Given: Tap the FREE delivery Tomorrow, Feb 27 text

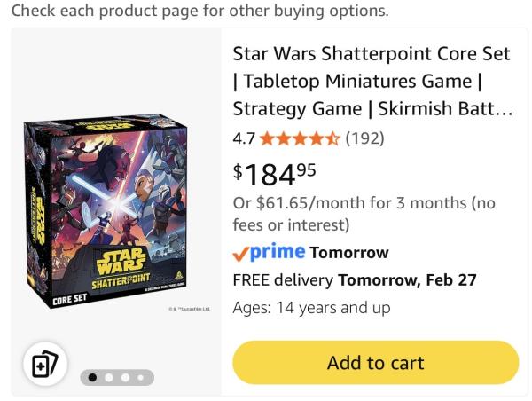Looking at the screenshot, I should pos(355,280).
